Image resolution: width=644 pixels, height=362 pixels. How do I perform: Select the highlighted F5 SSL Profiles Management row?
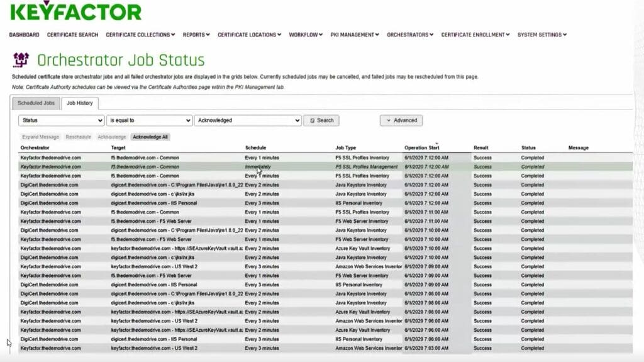[325, 167]
